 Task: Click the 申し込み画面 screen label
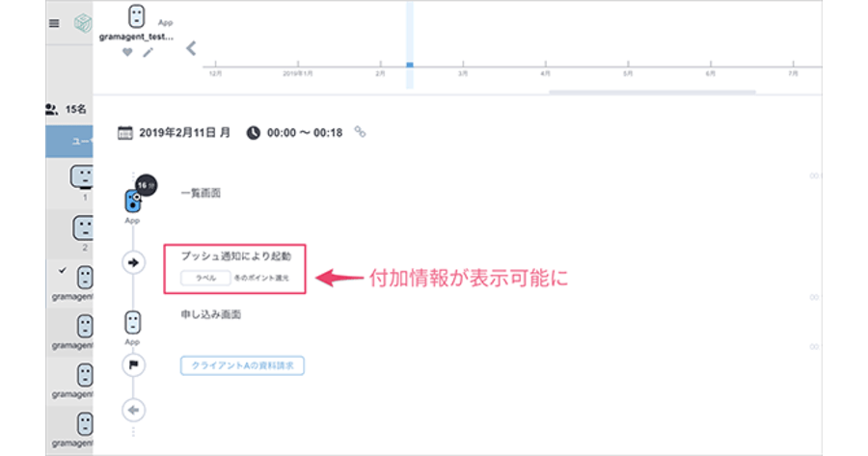211,314
